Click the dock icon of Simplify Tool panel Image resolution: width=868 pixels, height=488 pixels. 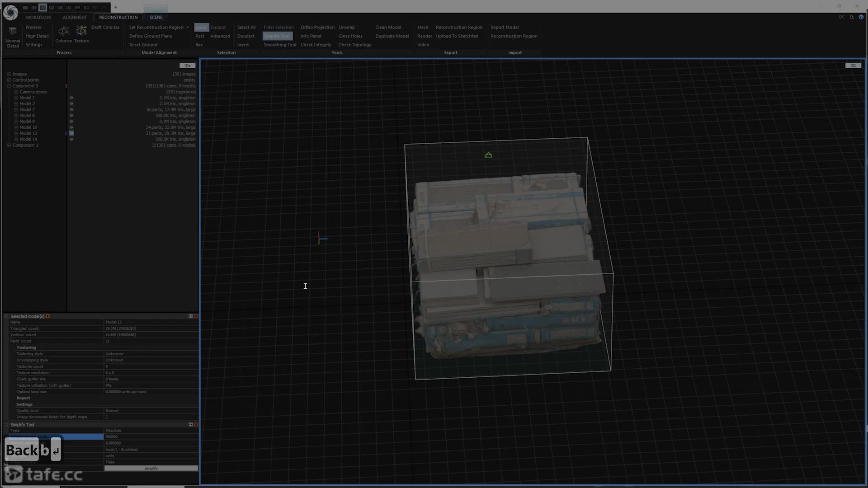(190, 425)
